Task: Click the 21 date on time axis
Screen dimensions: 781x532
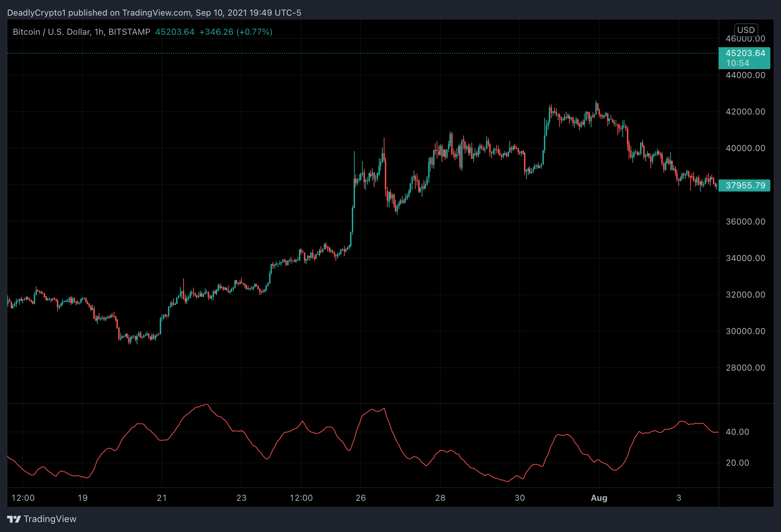Action: point(162,498)
